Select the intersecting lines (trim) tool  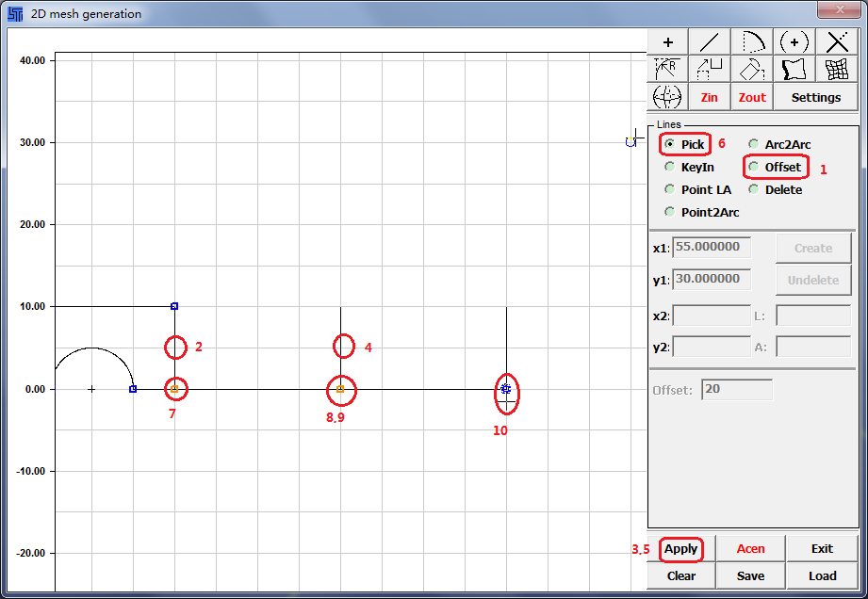[837, 42]
